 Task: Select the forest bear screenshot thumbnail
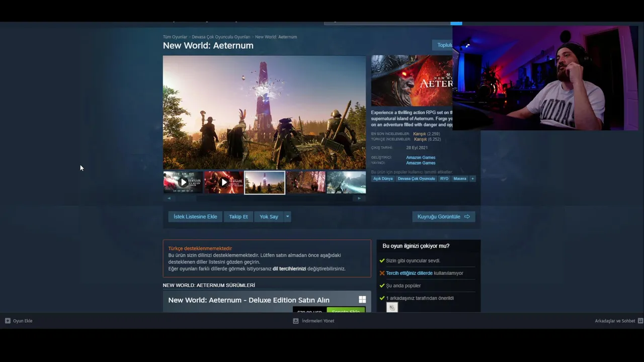[306, 182]
